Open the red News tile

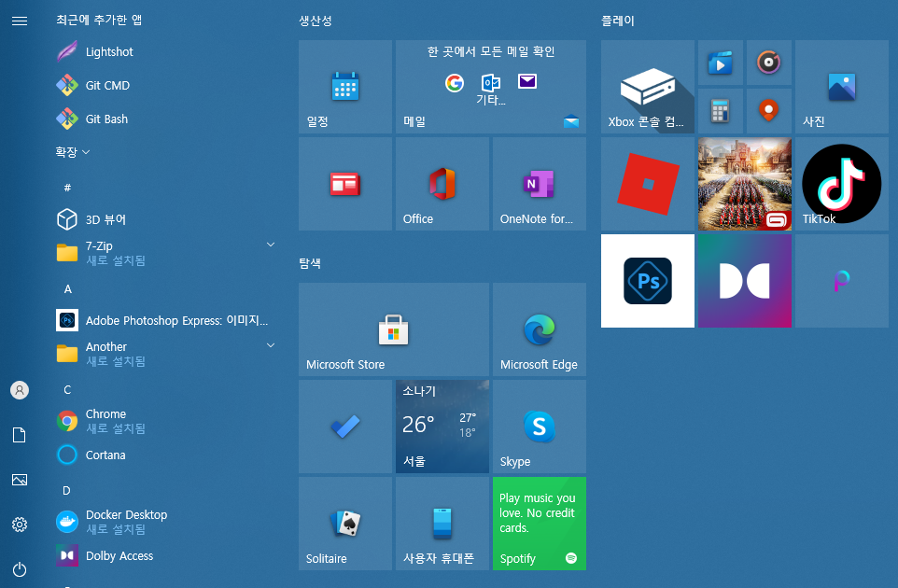[x=345, y=184]
